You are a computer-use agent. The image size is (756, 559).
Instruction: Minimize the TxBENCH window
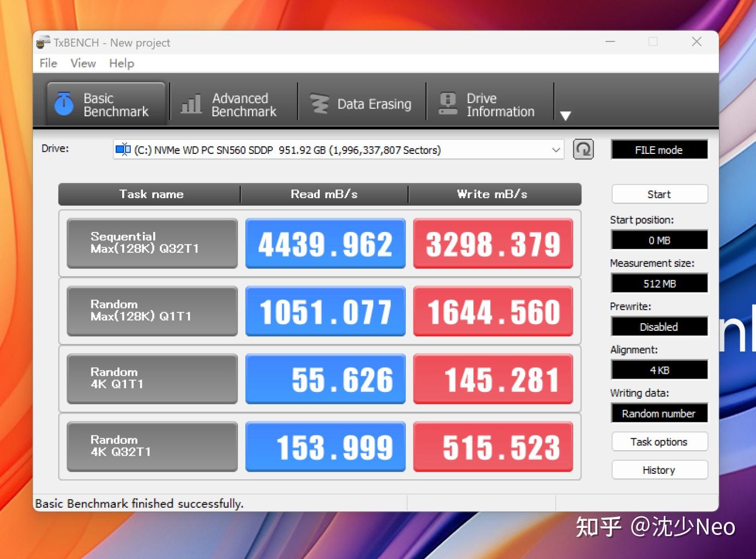click(x=610, y=41)
